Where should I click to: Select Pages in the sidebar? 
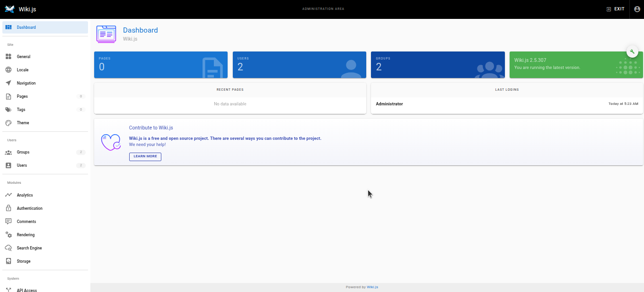click(x=45, y=96)
